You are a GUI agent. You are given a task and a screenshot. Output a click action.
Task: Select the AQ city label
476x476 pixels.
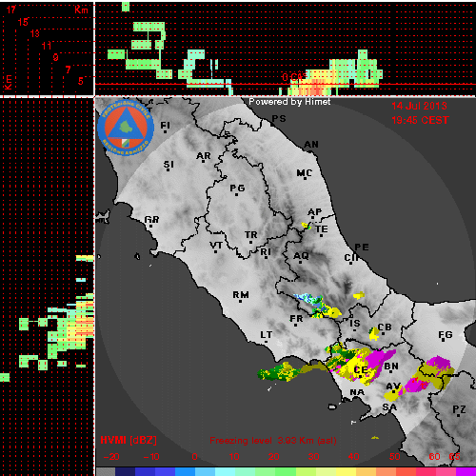coord(301,255)
